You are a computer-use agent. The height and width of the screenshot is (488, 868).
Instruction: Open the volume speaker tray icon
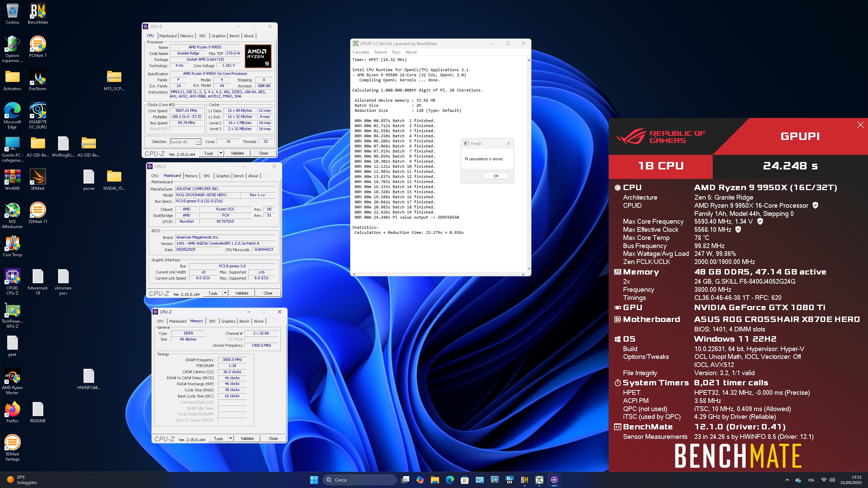click(832, 480)
